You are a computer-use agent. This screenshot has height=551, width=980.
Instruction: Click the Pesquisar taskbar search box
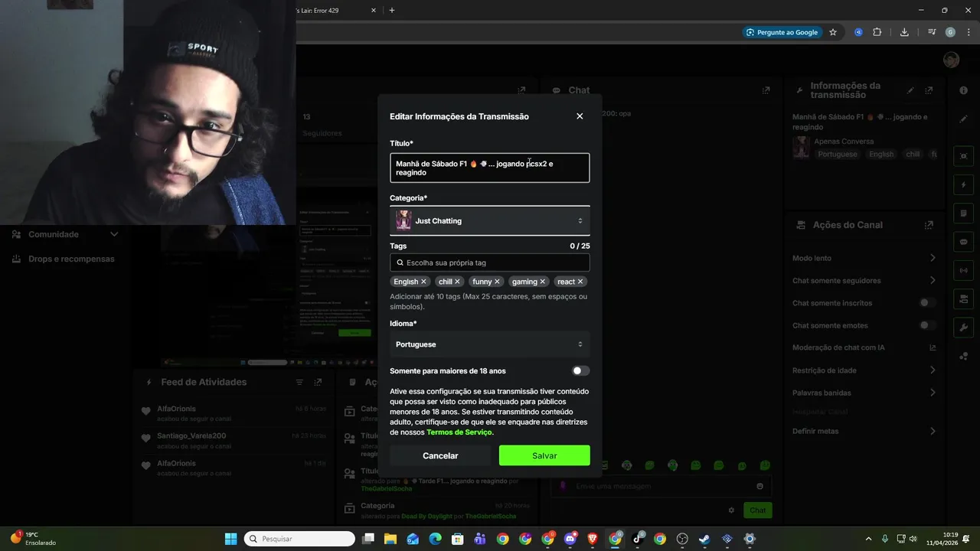coord(299,539)
